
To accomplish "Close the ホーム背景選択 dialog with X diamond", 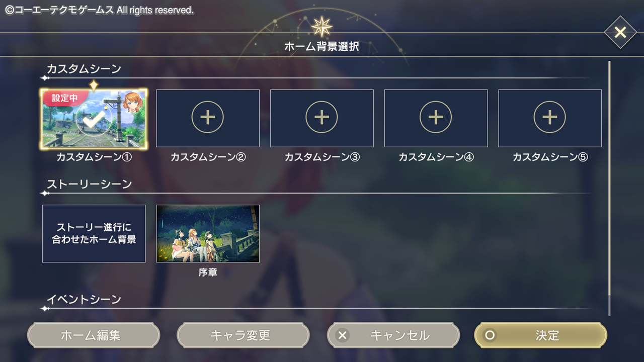I will click(620, 33).
